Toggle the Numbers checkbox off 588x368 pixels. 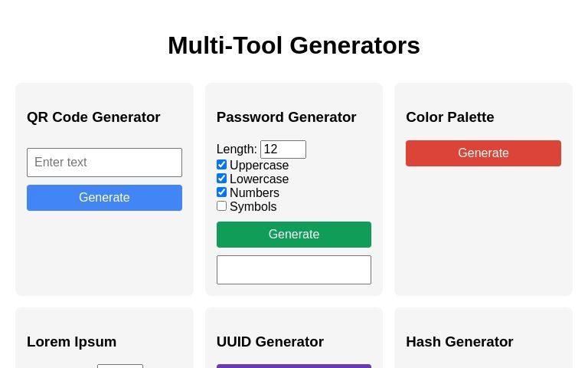click(x=221, y=192)
